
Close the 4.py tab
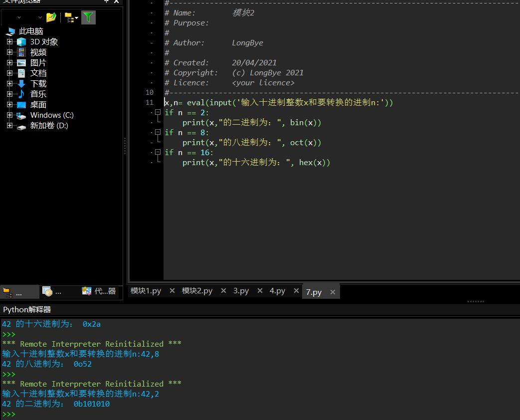point(297,291)
